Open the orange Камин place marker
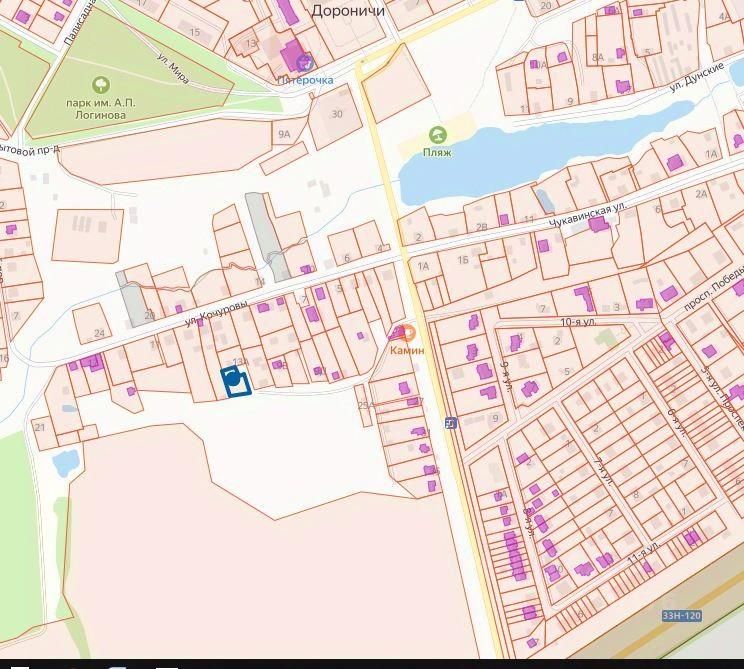 407,334
